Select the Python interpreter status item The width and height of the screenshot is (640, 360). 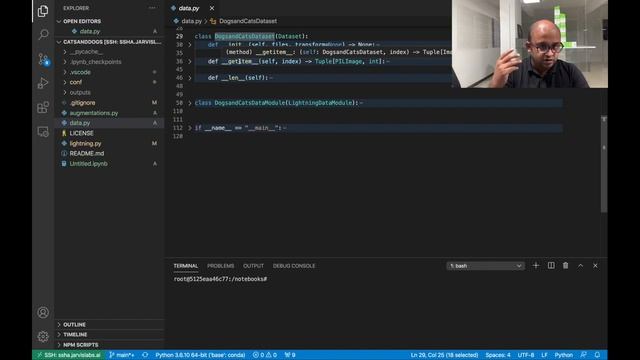coord(200,355)
